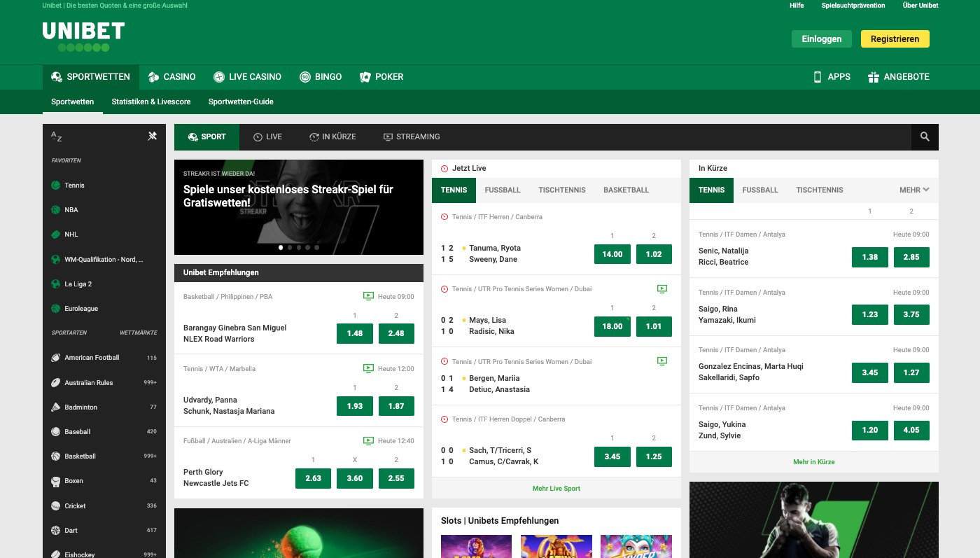Viewport: 980px width, 558px height.
Task: Click the search magnifier icon
Action: tap(924, 137)
